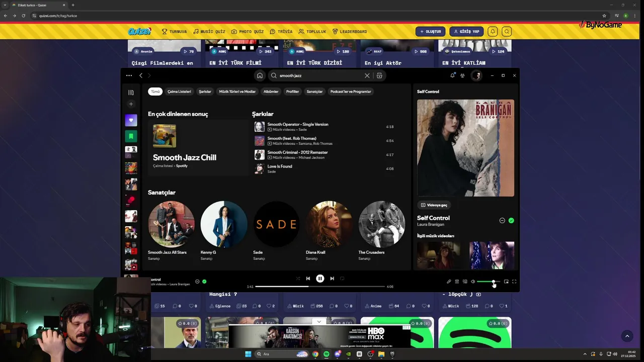Create playlist with sidebar plus icon

pyautogui.click(x=131, y=104)
